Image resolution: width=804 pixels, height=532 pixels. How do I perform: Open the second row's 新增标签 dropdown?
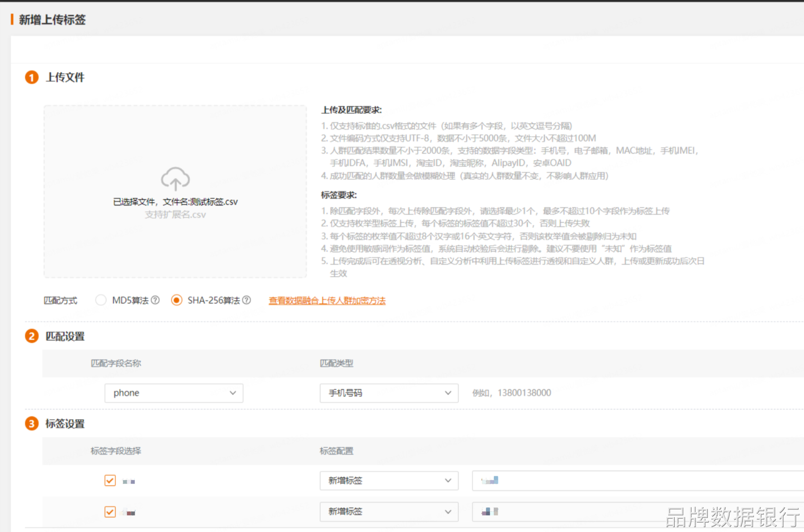[x=389, y=512]
